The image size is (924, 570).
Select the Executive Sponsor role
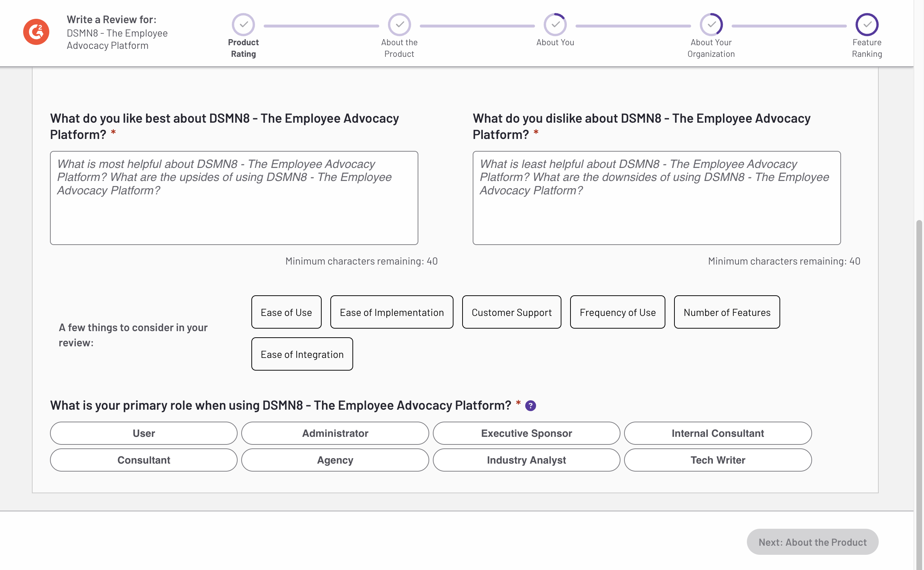pos(527,433)
